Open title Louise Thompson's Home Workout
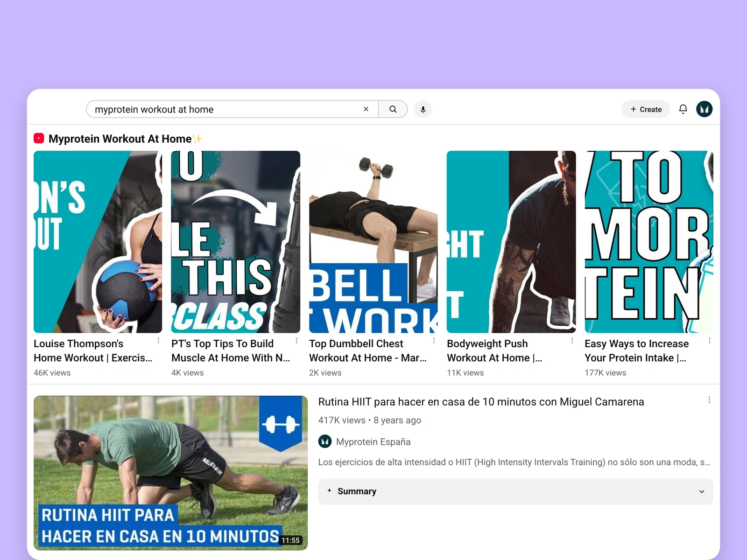This screenshot has height=560, width=747. click(x=93, y=350)
